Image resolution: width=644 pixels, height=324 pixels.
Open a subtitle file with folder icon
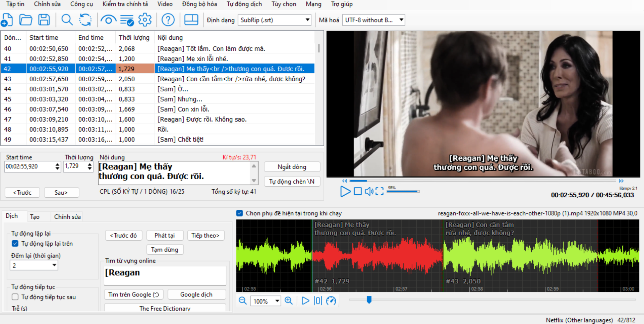pyautogui.click(x=26, y=20)
